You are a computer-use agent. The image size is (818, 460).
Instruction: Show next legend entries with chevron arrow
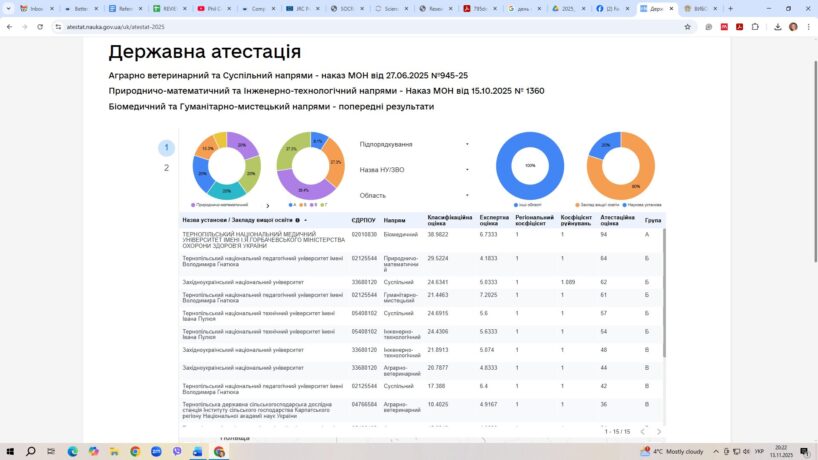click(267, 205)
